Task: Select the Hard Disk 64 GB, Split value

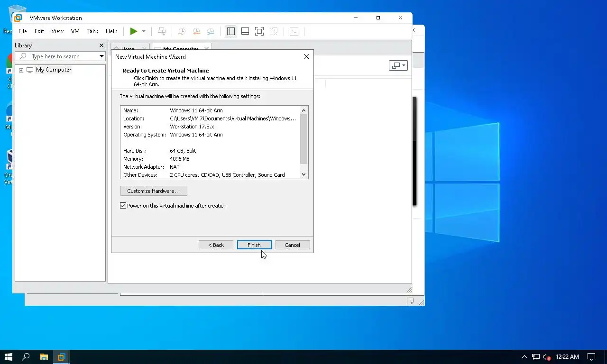Action: point(183,151)
